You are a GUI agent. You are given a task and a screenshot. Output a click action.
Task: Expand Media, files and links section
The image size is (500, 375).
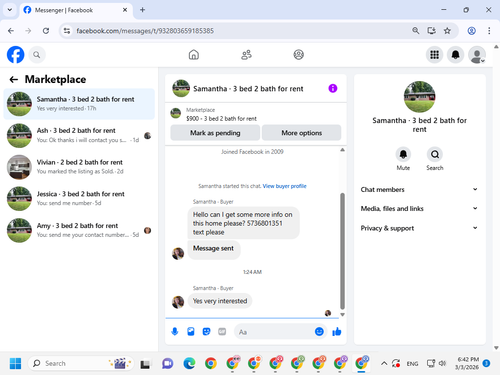pos(419,209)
